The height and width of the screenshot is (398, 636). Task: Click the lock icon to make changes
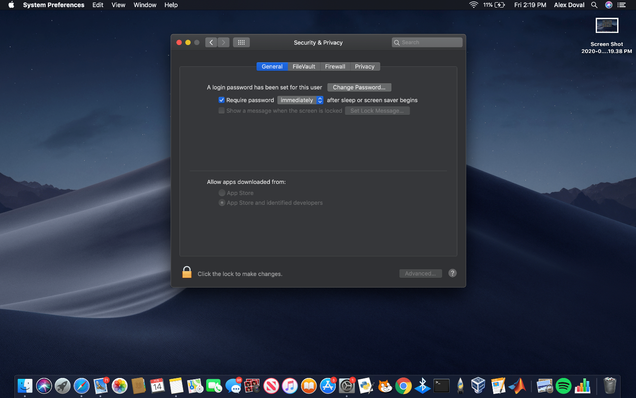(187, 272)
